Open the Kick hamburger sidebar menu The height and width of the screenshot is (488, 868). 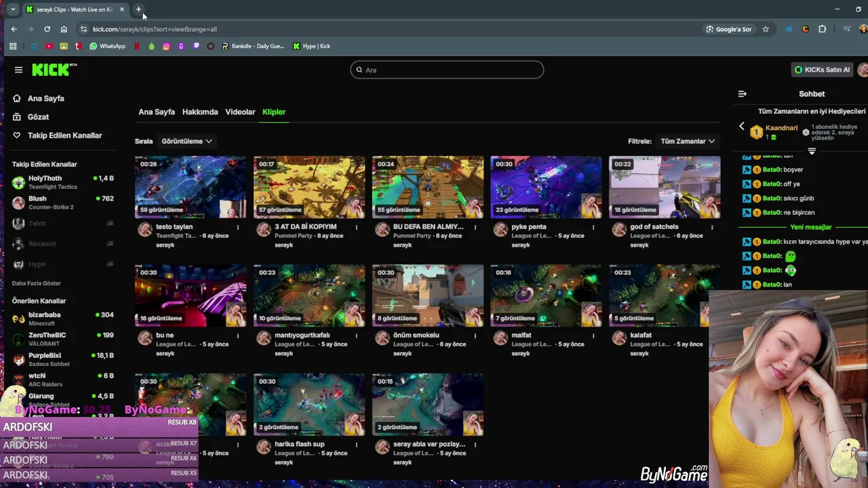coord(18,70)
